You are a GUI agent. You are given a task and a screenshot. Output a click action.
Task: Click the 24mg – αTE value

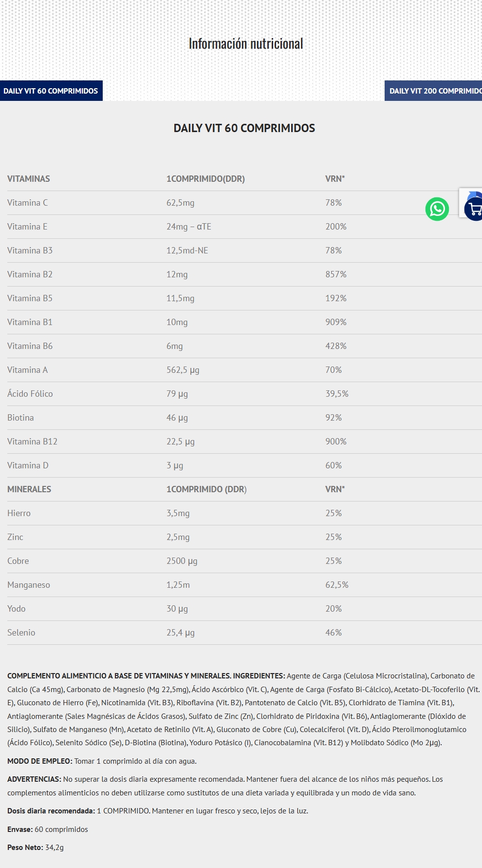189,227
